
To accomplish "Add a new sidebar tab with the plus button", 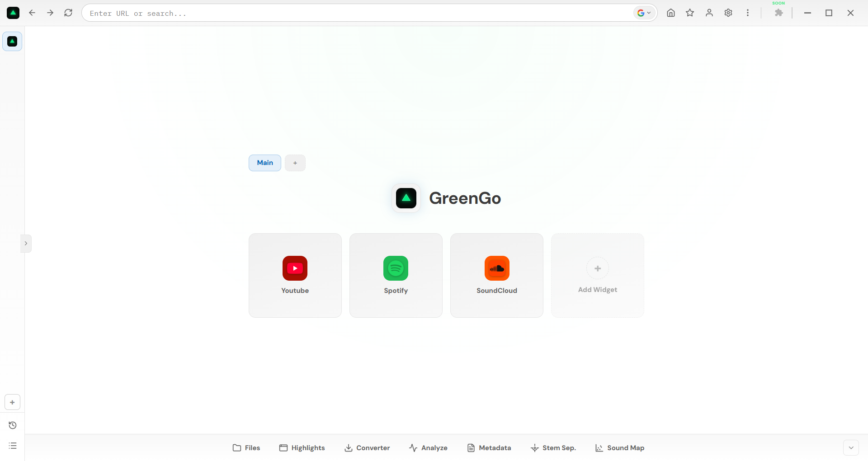I will tap(12, 402).
